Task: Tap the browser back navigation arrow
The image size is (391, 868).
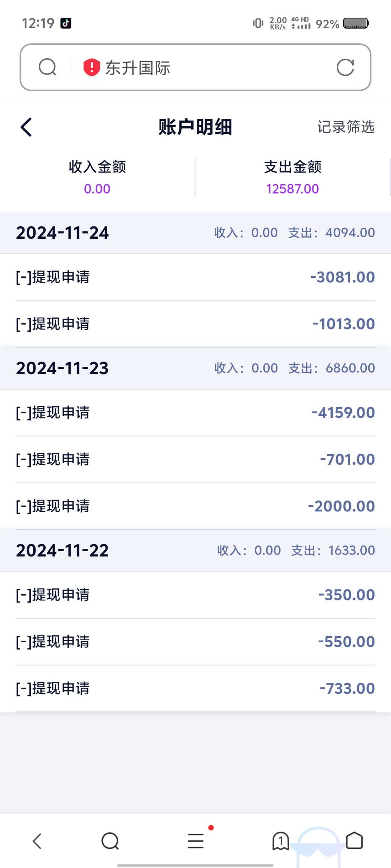Action: point(37,841)
